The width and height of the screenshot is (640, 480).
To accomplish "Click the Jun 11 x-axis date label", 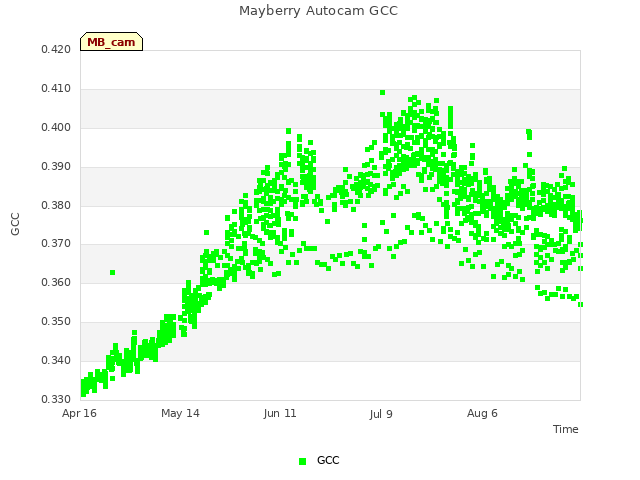I will (x=280, y=413).
